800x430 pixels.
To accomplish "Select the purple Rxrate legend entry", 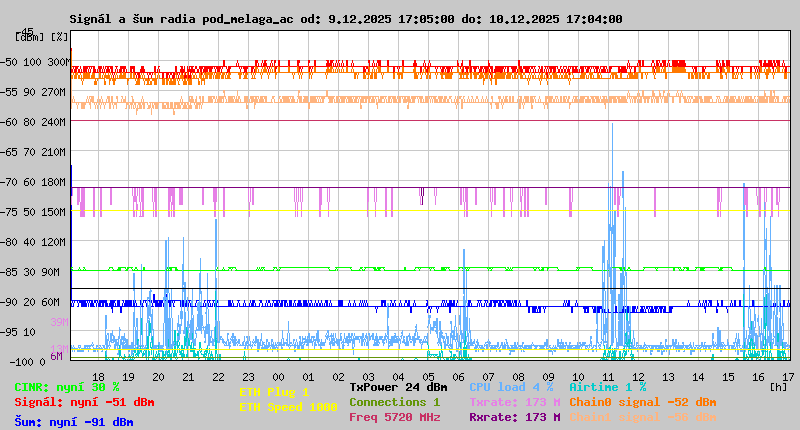I will point(514,417).
